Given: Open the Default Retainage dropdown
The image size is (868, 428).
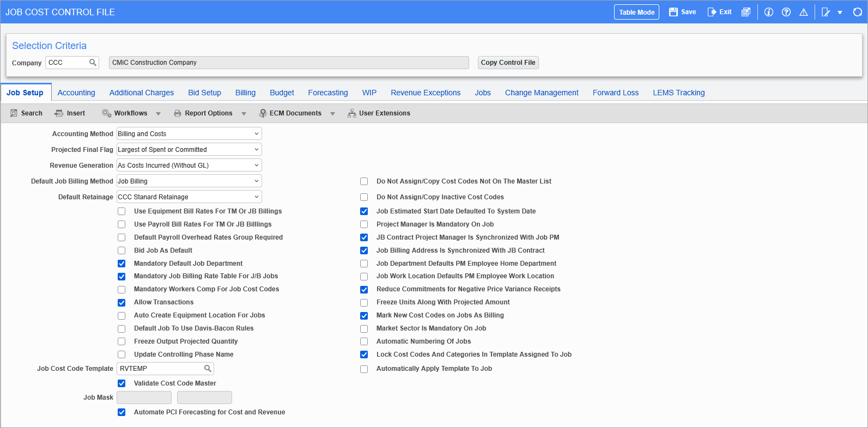Looking at the screenshot, I should [x=189, y=197].
